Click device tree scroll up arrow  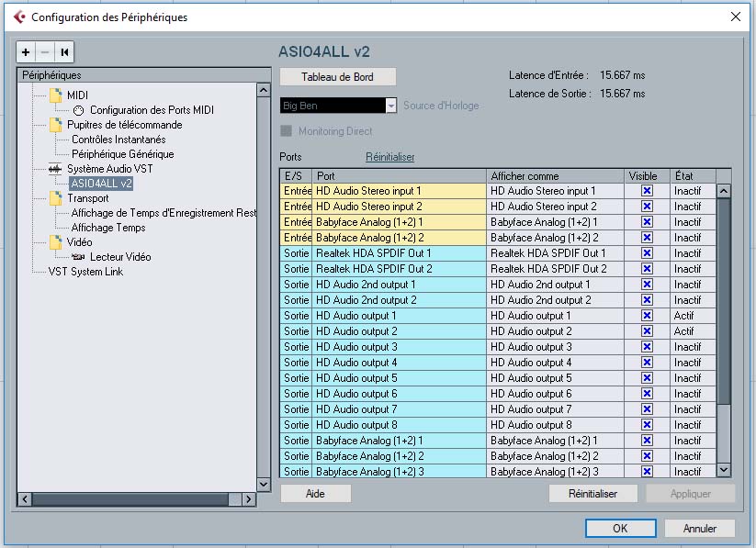(x=264, y=90)
